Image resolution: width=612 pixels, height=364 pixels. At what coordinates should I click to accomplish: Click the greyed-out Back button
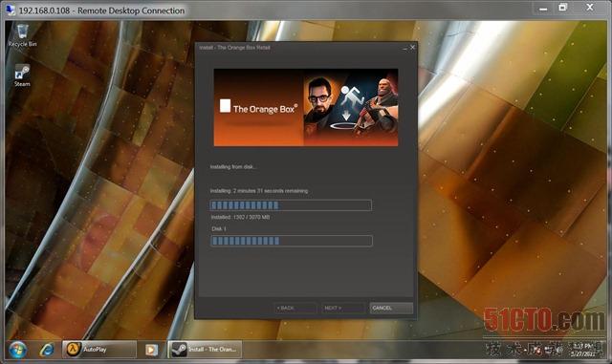(x=295, y=308)
